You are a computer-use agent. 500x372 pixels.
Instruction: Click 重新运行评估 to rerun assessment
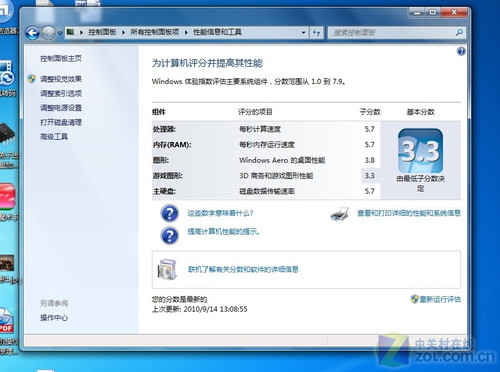tap(440, 299)
